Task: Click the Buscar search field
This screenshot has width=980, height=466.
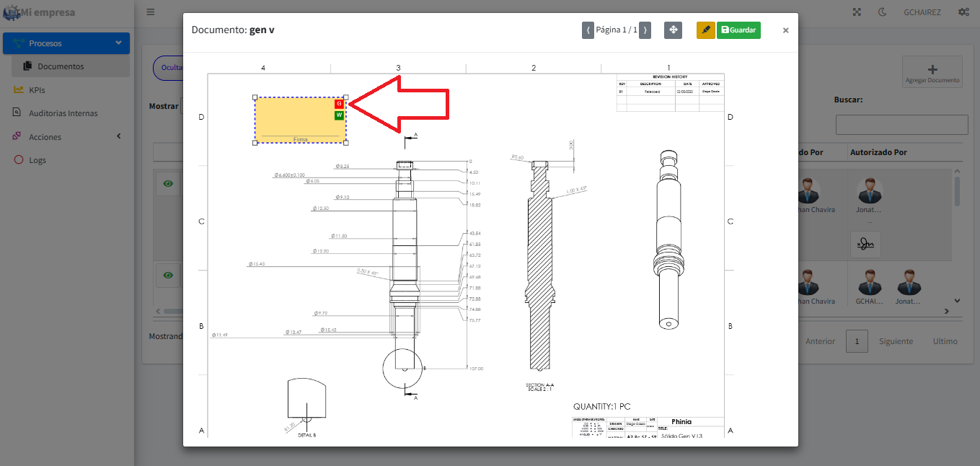Action: pos(901,125)
